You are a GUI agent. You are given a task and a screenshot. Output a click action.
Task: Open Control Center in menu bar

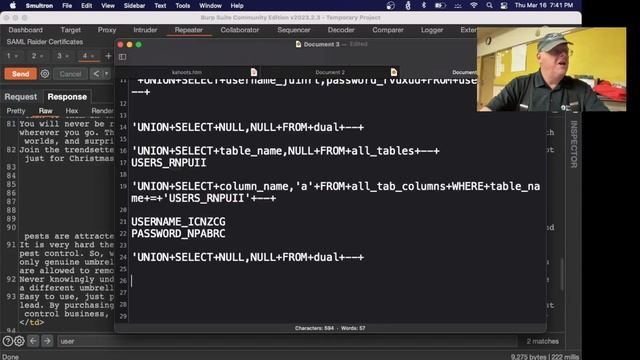[x=504, y=5]
